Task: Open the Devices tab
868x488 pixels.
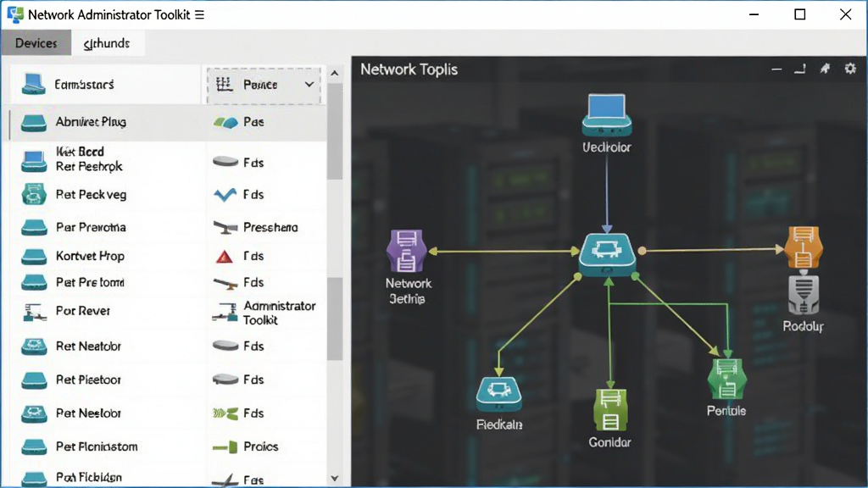Action: tap(36, 43)
